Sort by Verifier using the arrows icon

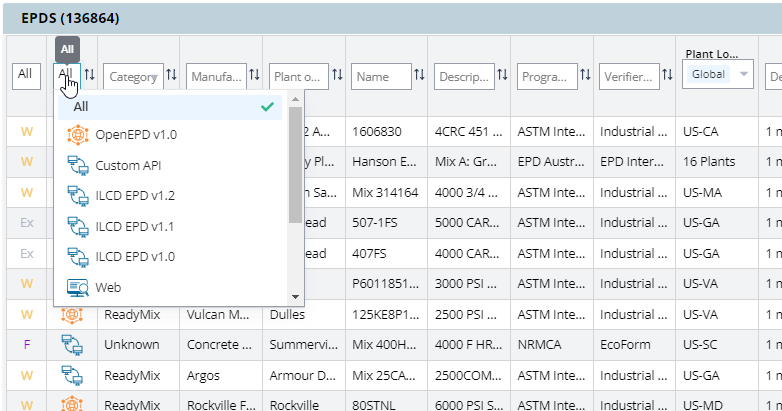667,76
